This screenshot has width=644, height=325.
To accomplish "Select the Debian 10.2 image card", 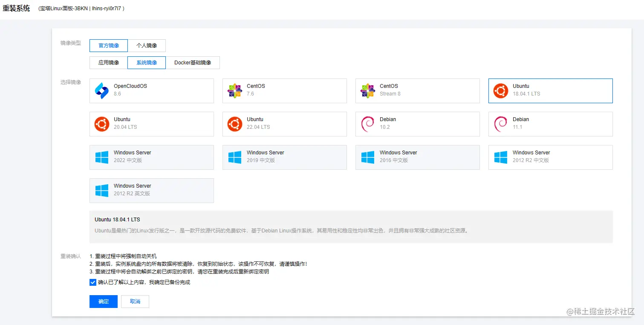I will click(418, 124).
